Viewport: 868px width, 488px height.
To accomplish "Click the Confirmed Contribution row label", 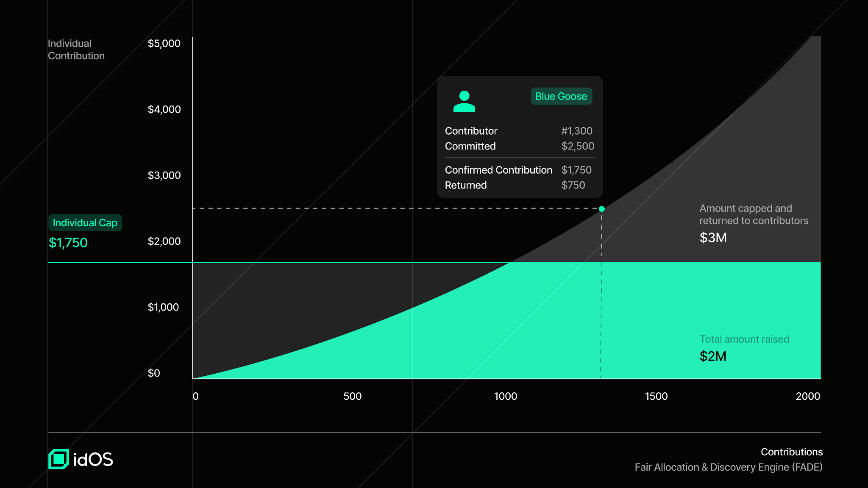I will [498, 170].
